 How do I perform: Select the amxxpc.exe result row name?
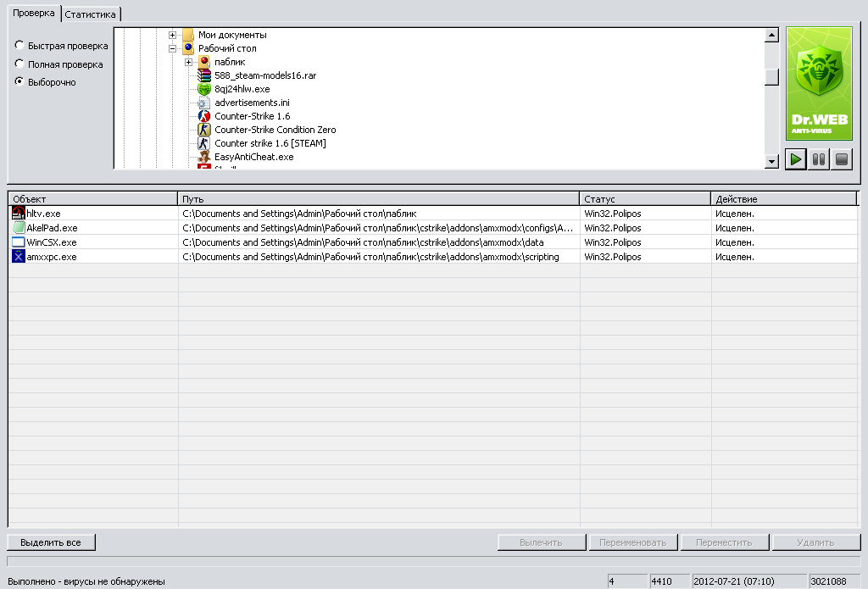tap(52, 257)
